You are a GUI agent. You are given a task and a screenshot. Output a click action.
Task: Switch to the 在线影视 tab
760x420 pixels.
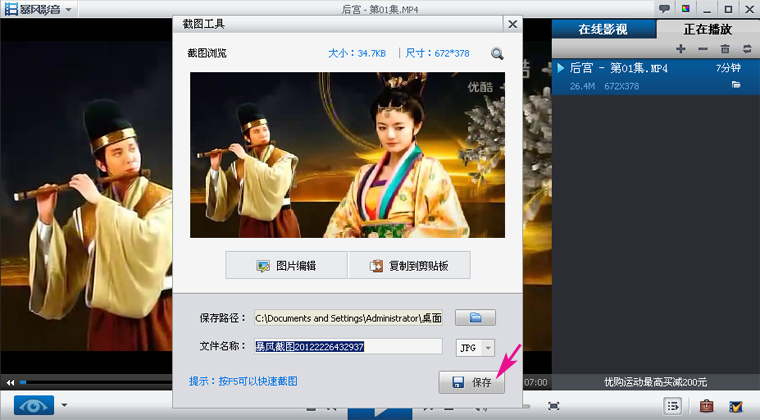tap(603, 29)
